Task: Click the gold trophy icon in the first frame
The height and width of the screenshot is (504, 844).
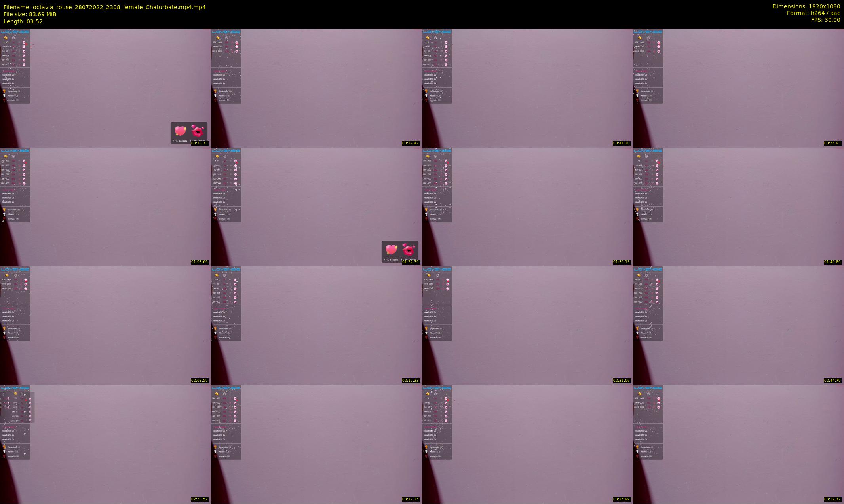Action: click(4, 91)
